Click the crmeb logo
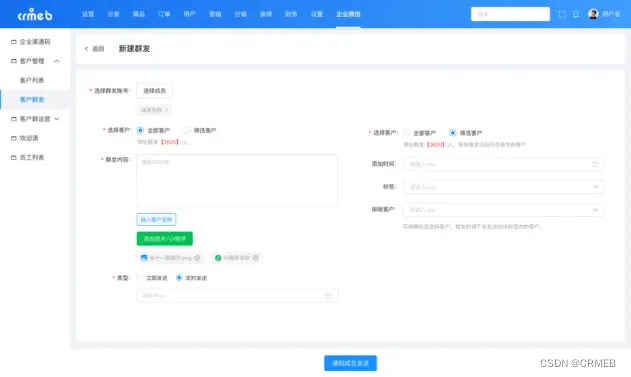Image resolution: width=631 pixels, height=377 pixels. point(35,14)
